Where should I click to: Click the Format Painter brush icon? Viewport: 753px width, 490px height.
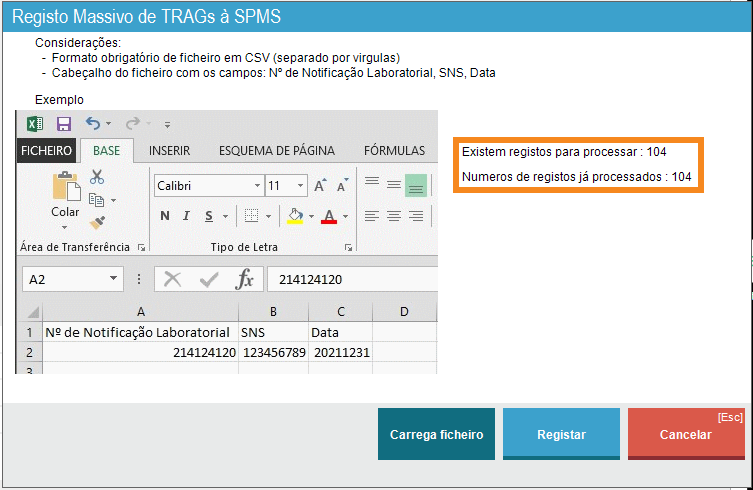(97, 223)
